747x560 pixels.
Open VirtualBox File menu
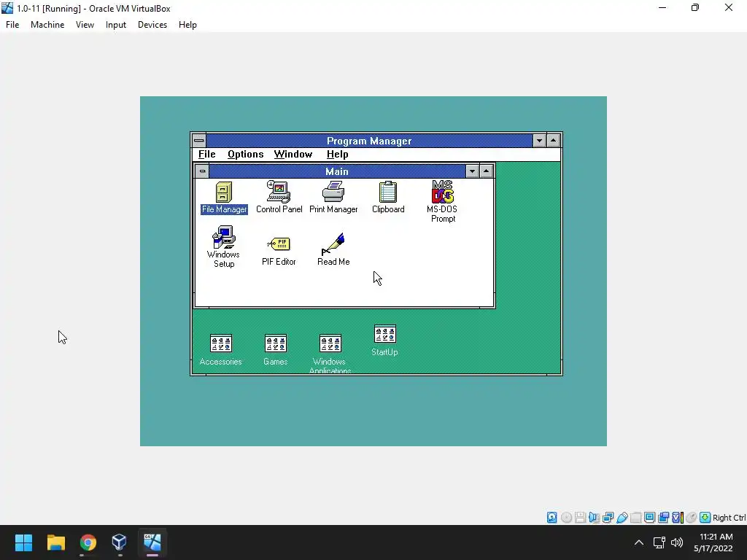pyautogui.click(x=12, y=25)
